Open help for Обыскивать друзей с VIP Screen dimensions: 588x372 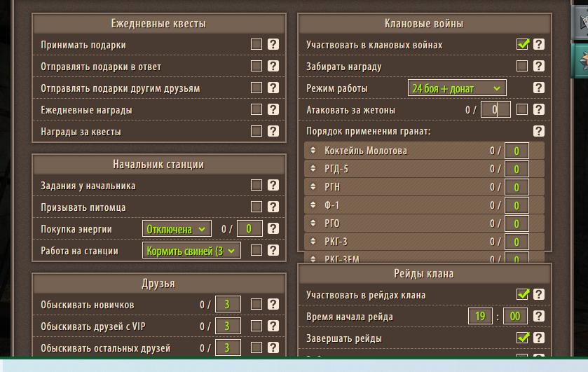pyautogui.click(x=273, y=326)
